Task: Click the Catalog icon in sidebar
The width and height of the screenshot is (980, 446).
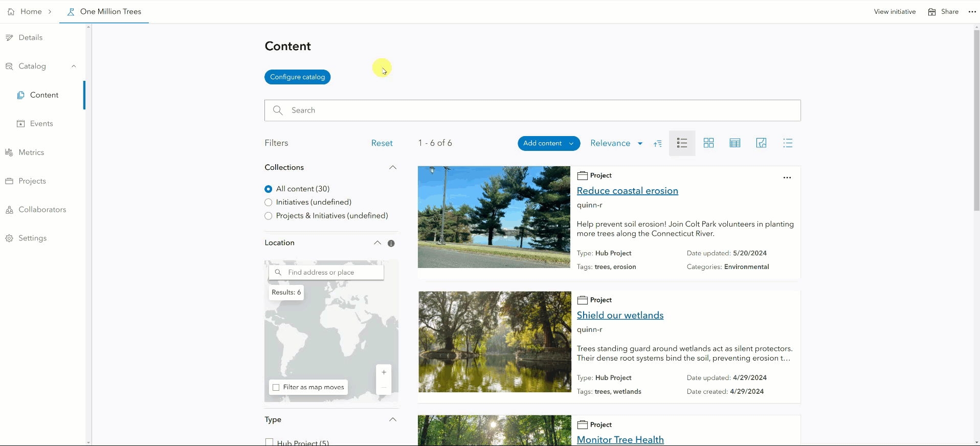Action: pyautogui.click(x=9, y=66)
